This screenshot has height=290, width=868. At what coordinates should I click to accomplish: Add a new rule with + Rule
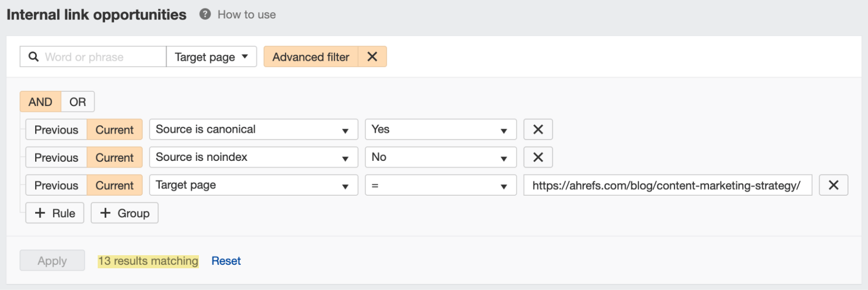pos(54,213)
